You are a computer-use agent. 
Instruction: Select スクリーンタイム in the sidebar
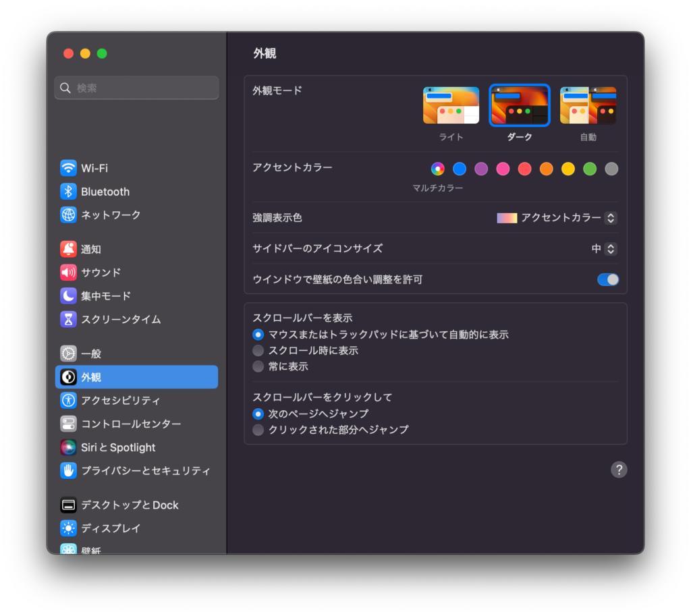tap(121, 319)
